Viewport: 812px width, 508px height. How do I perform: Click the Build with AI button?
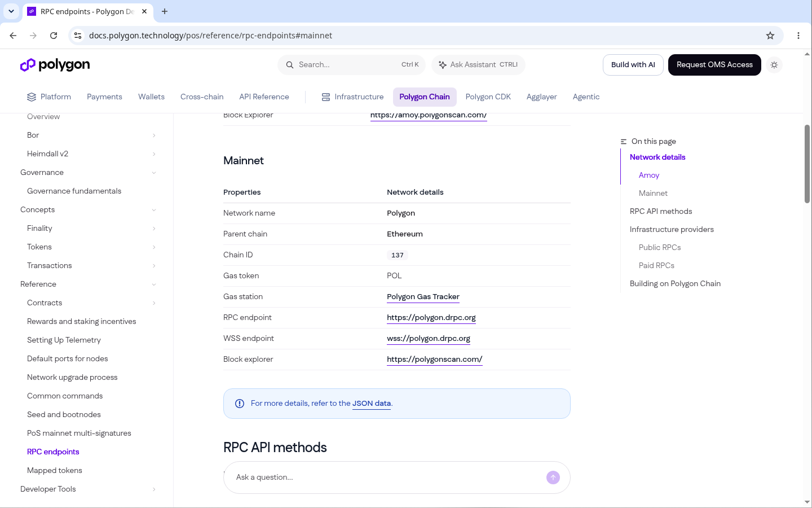(x=633, y=65)
